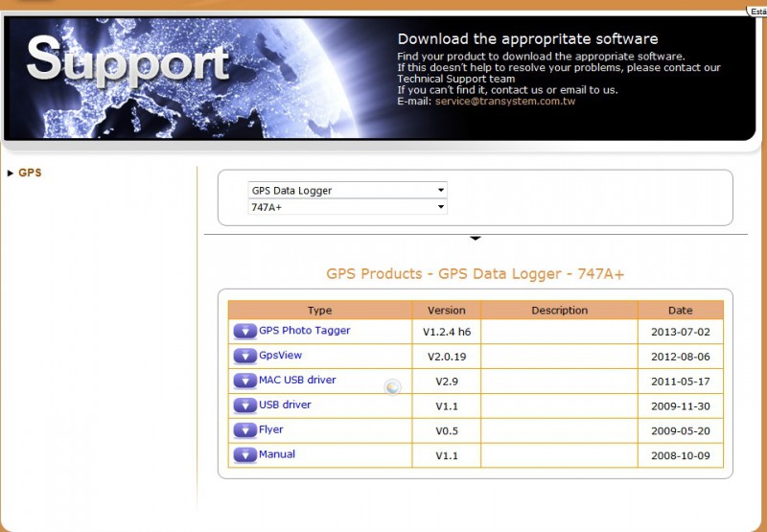Click the GpsView text link
Viewport: 767px width, 532px height.
pyautogui.click(x=280, y=356)
